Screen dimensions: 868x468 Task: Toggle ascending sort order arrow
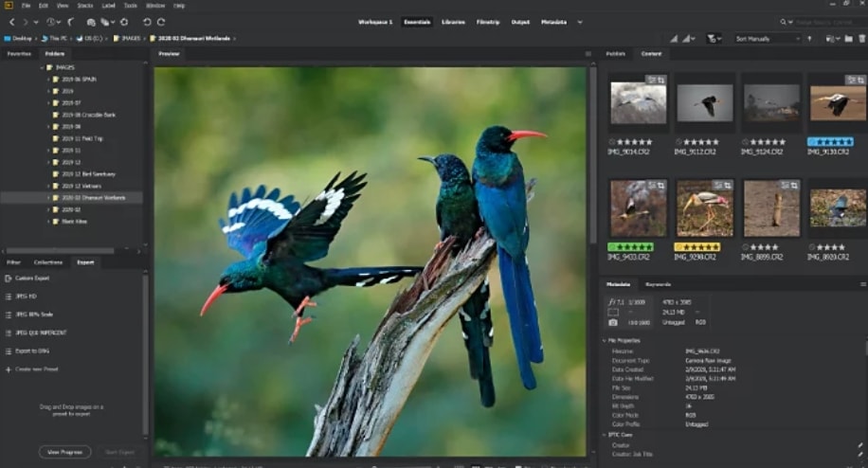809,39
